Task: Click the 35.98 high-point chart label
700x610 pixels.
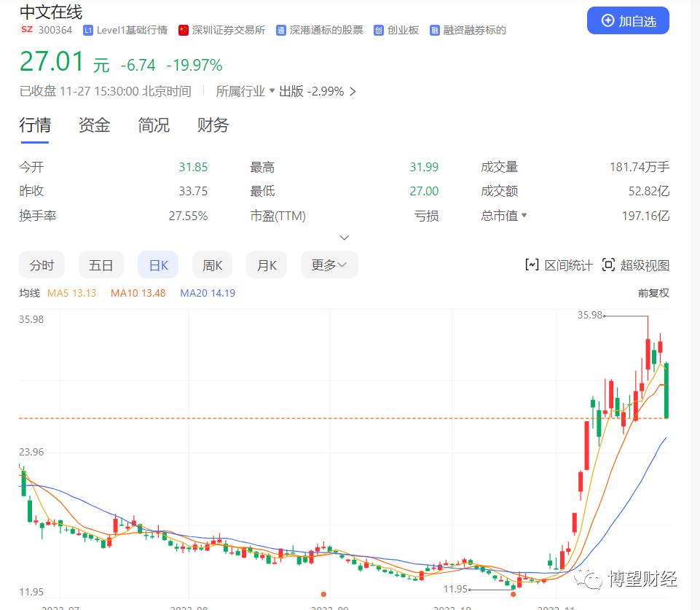Action: (x=590, y=315)
